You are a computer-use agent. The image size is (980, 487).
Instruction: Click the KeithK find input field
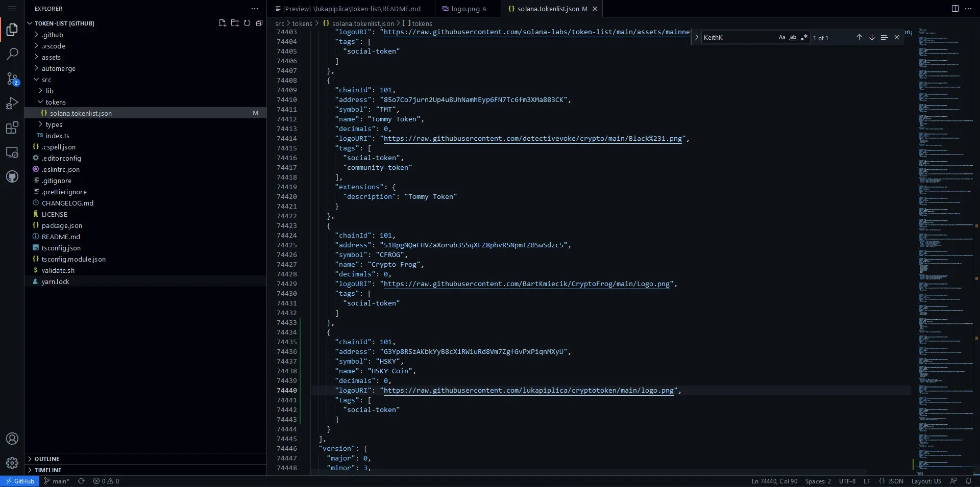point(739,37)
